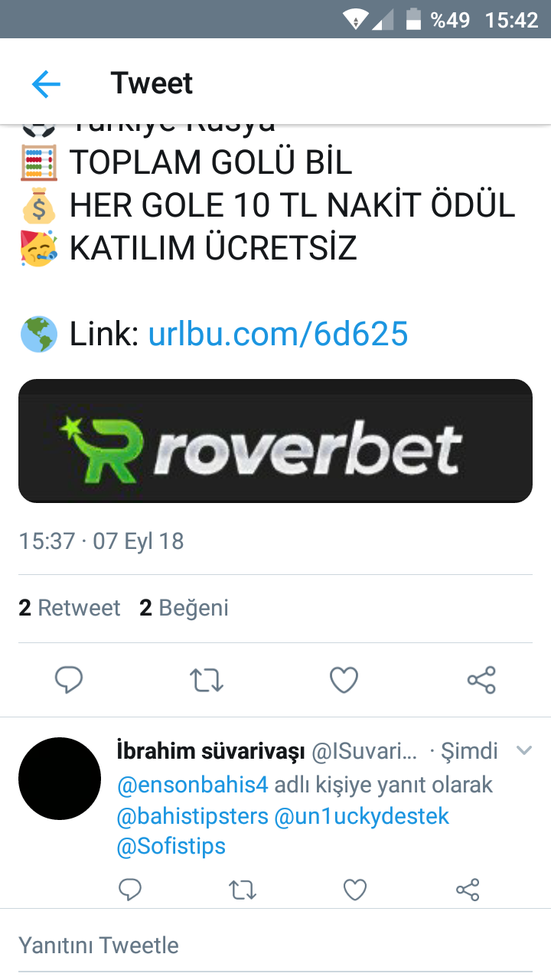Viewport: 551px width, 980px height.
Task: Open İbrahim süvarivaşı's profile avatar
Action: pyautogui.click(x=60, y=779)
